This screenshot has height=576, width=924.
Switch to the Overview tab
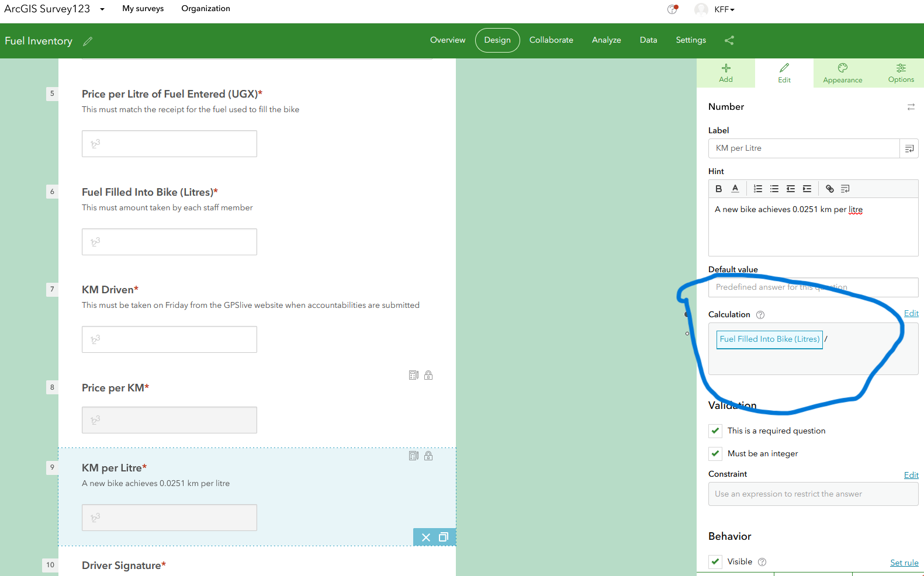tap(448, 40)
